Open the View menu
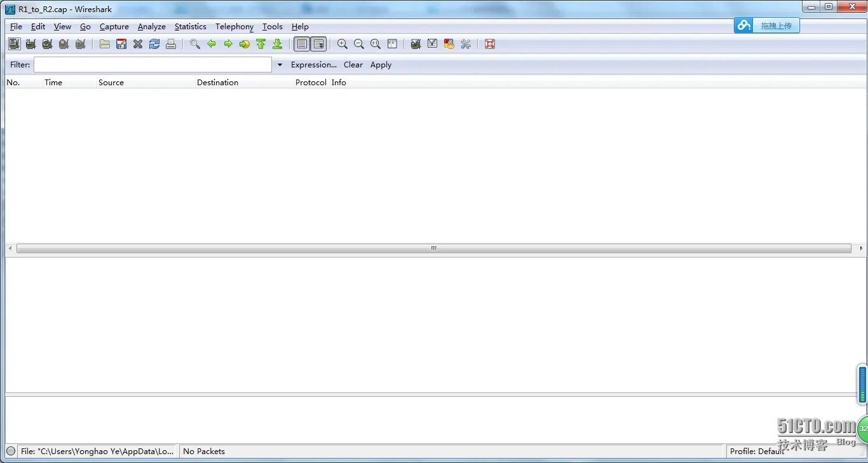868x463 pixels. pyautogui.click(x=62, y=27)
